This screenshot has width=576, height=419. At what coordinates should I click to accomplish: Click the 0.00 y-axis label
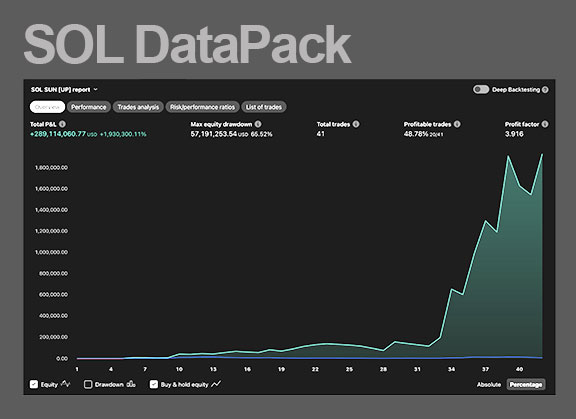tap(62, 358)
